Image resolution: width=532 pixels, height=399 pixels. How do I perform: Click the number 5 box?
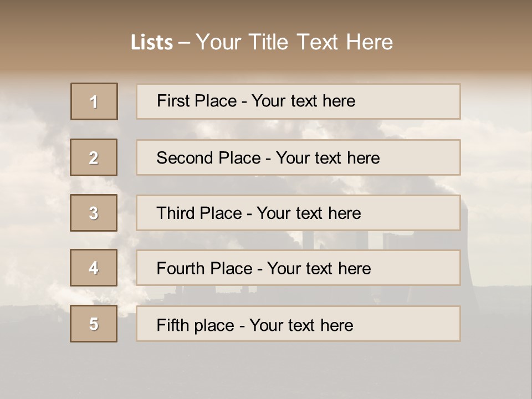coord(94,324)
